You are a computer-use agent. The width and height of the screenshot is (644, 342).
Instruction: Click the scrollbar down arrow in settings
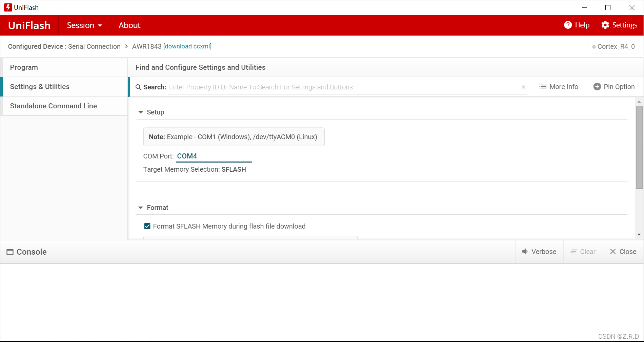[639, 234]
